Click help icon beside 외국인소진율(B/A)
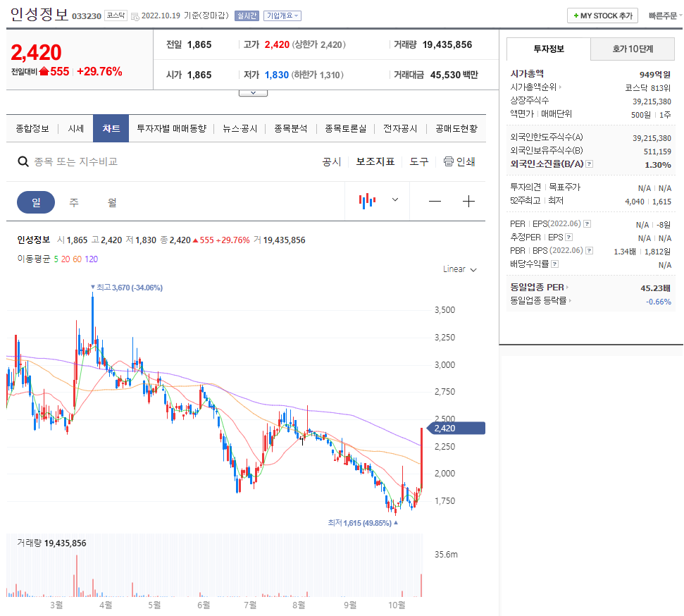 [590, 164]
